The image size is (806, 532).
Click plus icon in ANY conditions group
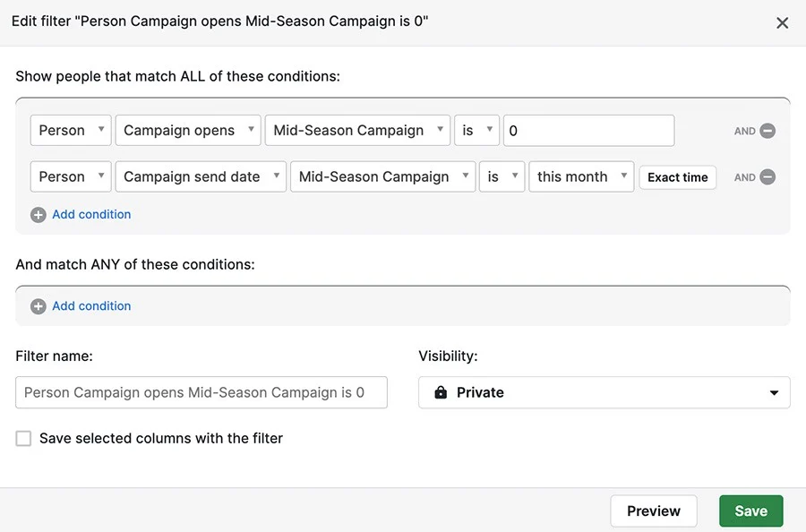(x=38, y=306)
